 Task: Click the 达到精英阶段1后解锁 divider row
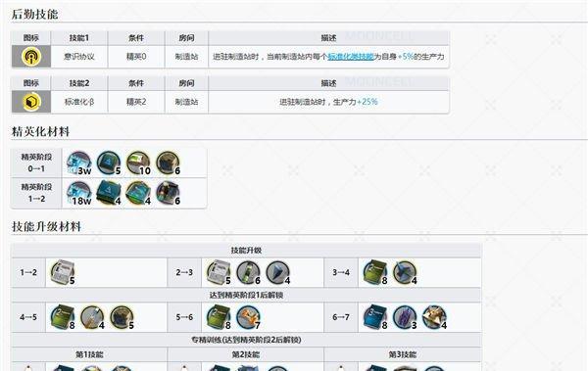246,295
